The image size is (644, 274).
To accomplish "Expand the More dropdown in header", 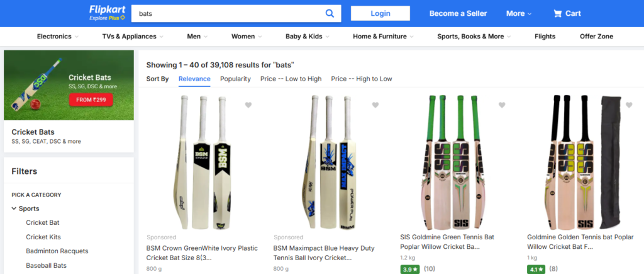I will tap(519, 14).
